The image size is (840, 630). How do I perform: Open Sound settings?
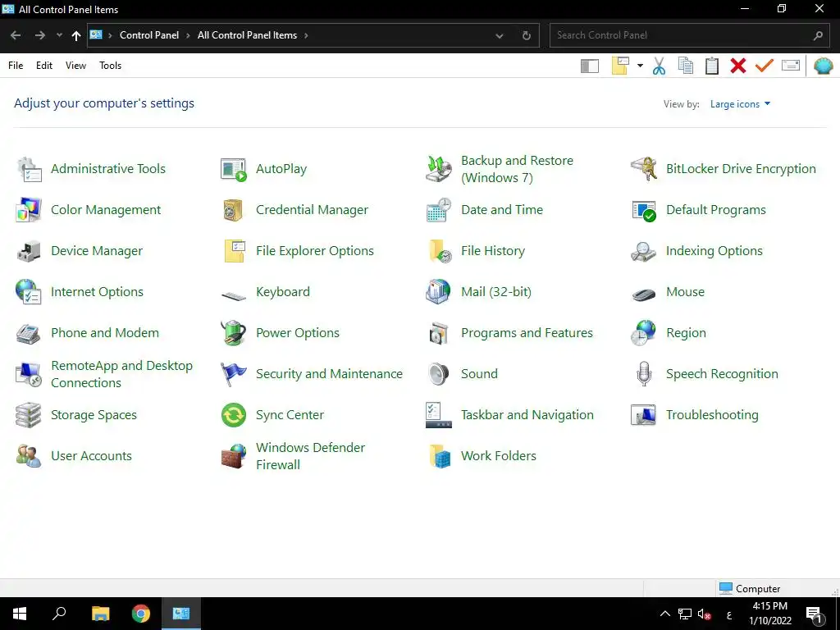point(462,374)
